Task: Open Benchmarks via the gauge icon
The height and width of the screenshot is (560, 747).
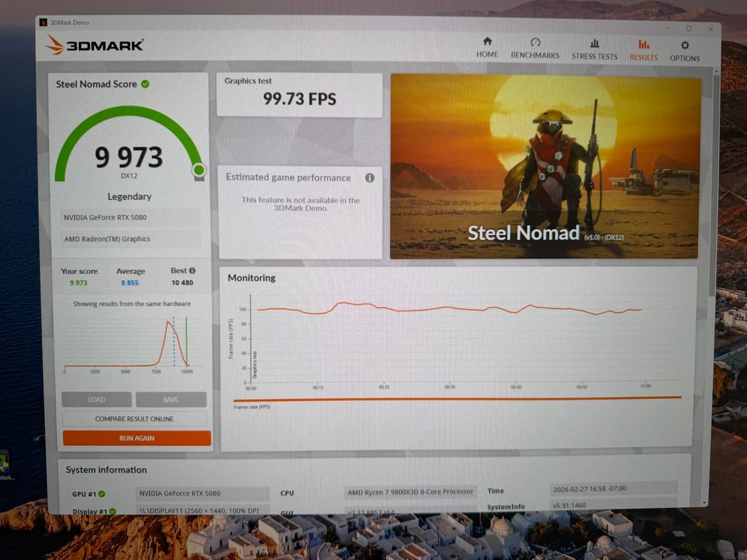Action: tap(535, 43)
